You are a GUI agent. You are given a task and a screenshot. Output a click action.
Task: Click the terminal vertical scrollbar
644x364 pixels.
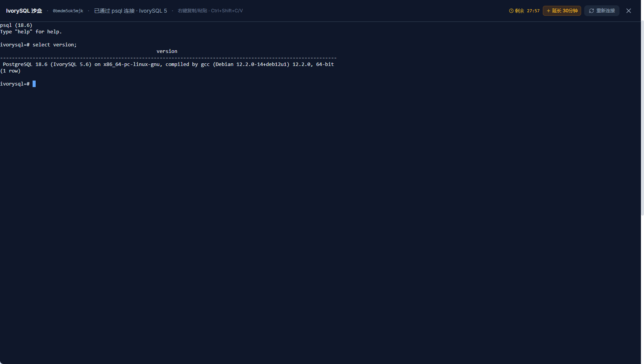[x=642, y=119]
